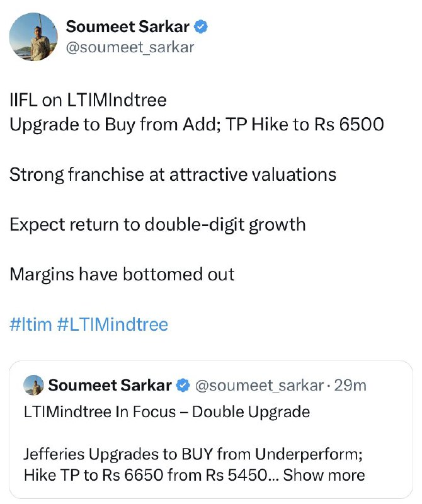Open the quoted tweet via its Double Upgrade headline
422x504 pixels.
(167, 412)
